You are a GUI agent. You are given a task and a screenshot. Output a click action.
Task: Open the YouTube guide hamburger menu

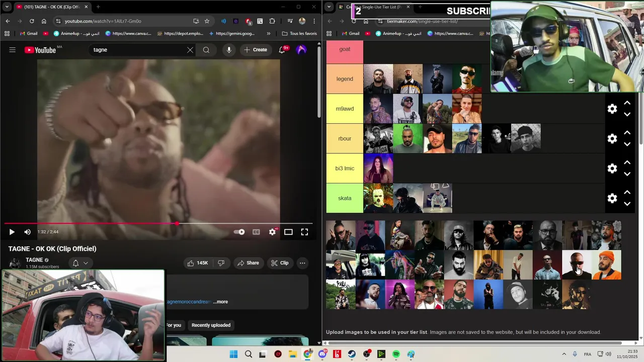[12, 50]
